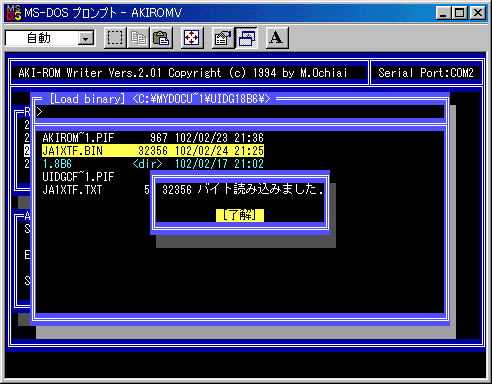Close the MS-DOS prompt window
The width and height of the screenshot is (492, 384).
pyautogui.click(x=478, y=13)
